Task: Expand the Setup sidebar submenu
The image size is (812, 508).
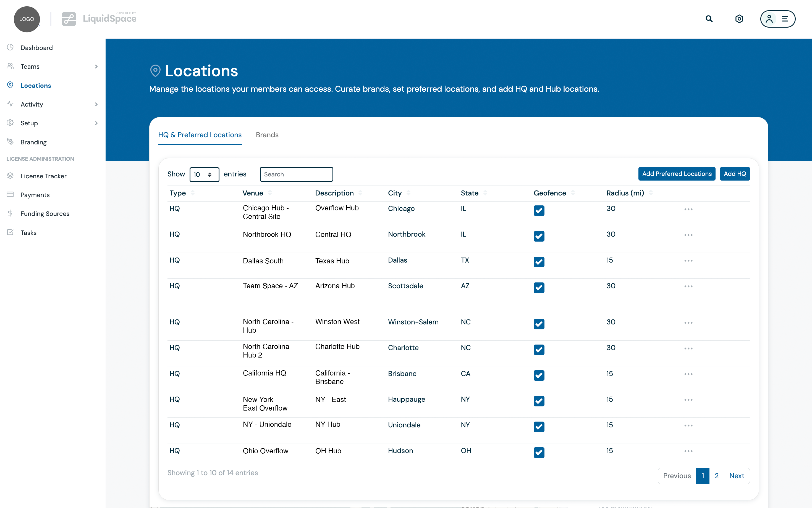Action: (96, 123)
